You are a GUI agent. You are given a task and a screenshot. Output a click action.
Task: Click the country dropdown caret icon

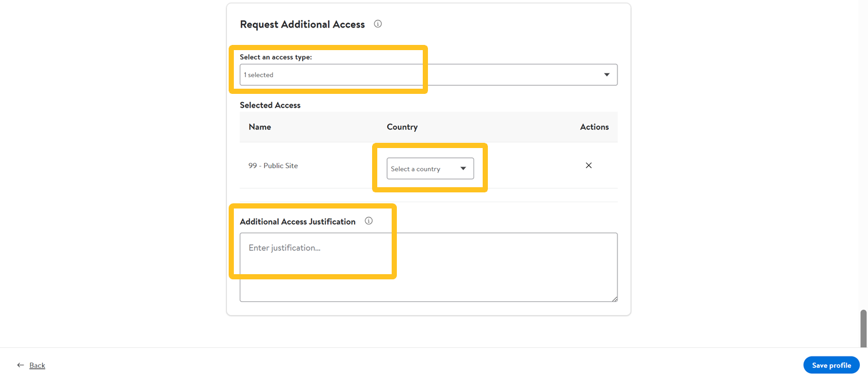coord(463,169)
